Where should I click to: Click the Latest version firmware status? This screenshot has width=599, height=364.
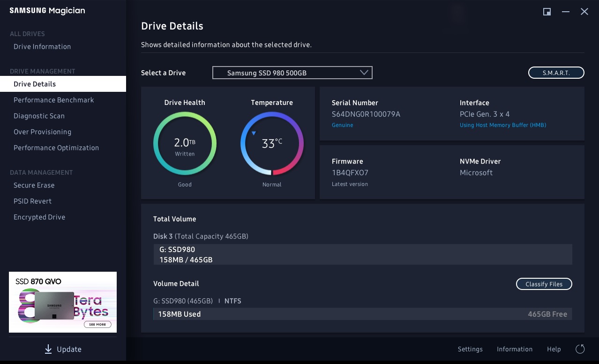pos(350,184)
